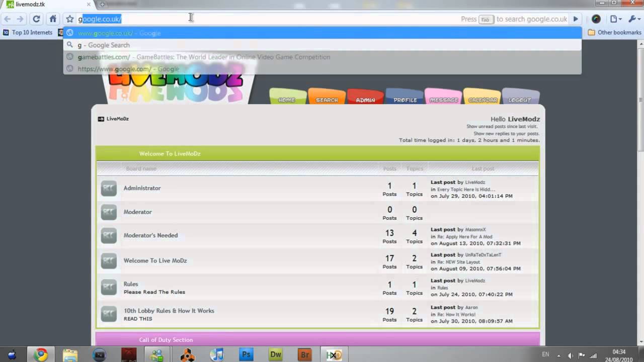
Task: Click the 10th Lobby Rules board status icon
Action: coord(109,314)
